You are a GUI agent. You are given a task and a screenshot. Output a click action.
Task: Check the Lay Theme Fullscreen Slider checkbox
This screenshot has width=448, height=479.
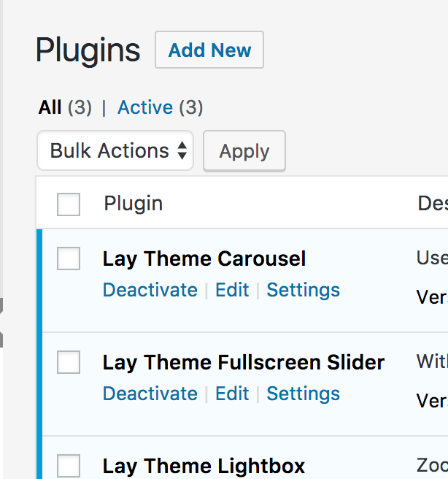click(x=69, y=362)
